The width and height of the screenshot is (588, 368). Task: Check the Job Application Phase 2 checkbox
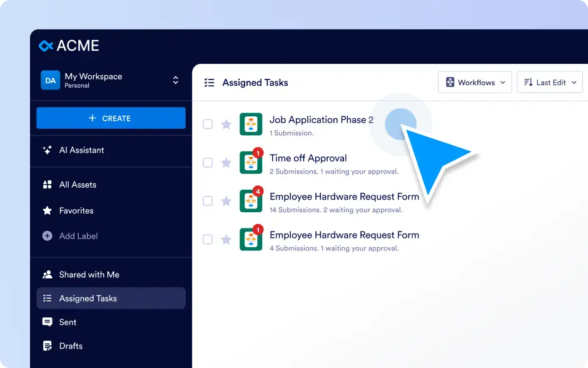tap(208, 124)
